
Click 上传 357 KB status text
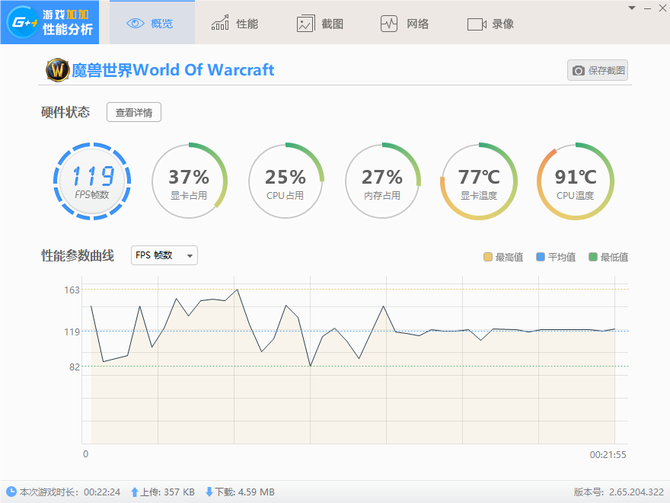click(168, 492)
